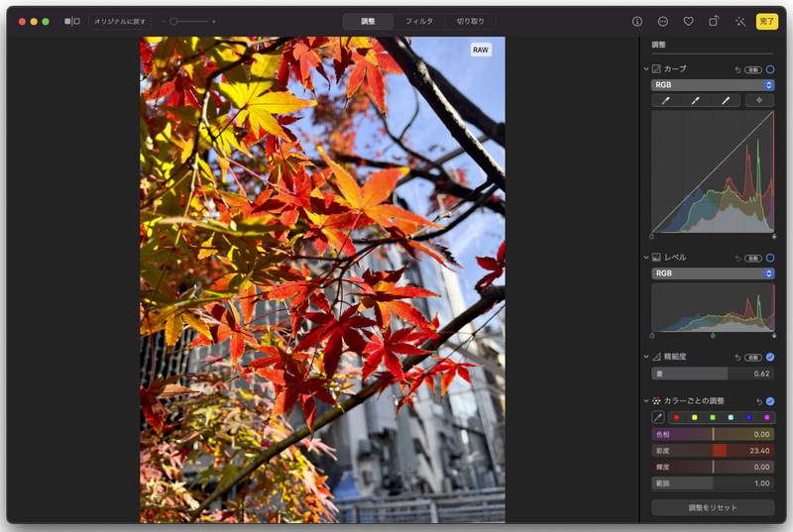Click オリジナルに戻す button
Screen dimensions: 793x532
pos(120,21)
